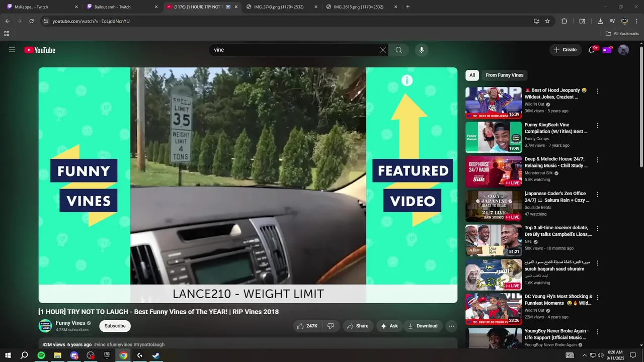Click the info card icon on the video
Screen dimensions: 644x362
[407, 80]
